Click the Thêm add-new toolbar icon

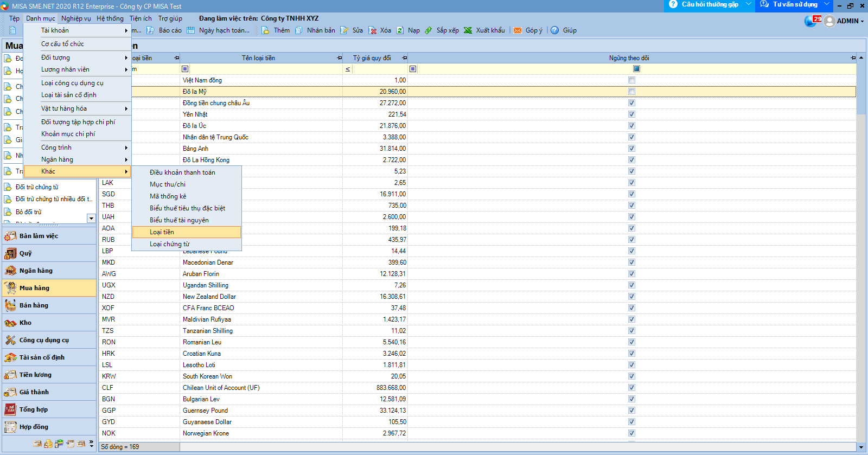[265, 30]
